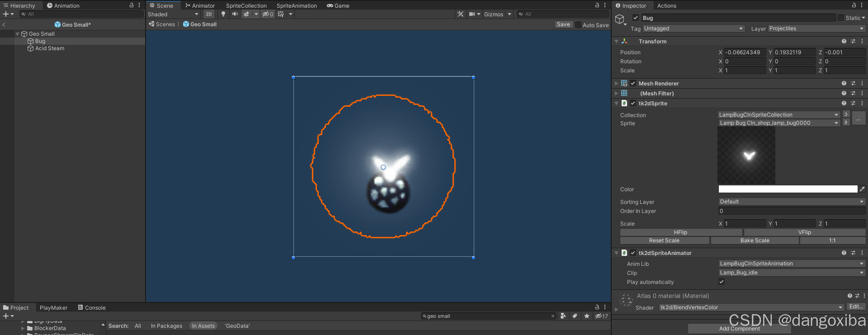Viewport: 868px width, 335px height.
Task: Disable the tk2dSpriteAnimator component checkbox
Action: [x=633, y=253]
